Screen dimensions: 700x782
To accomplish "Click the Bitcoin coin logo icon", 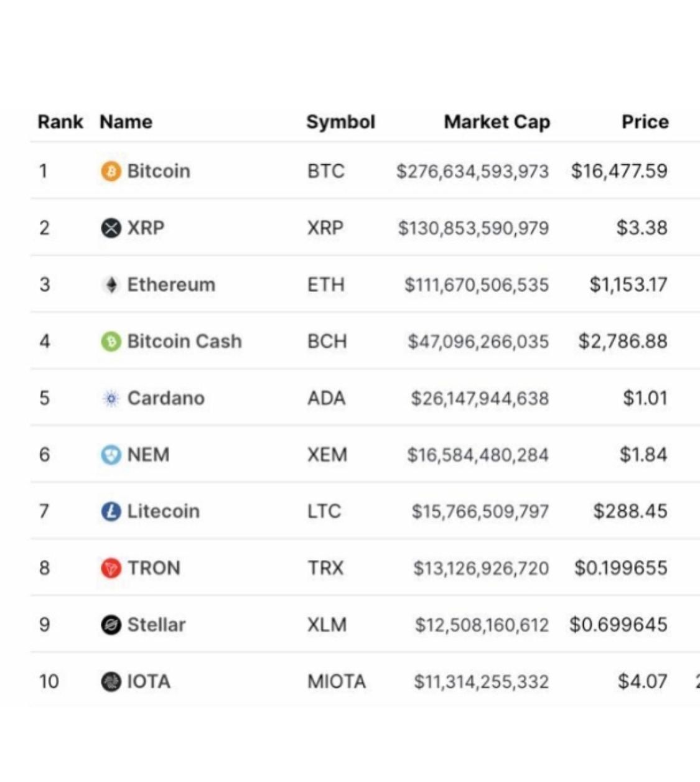I will point(111,171).
